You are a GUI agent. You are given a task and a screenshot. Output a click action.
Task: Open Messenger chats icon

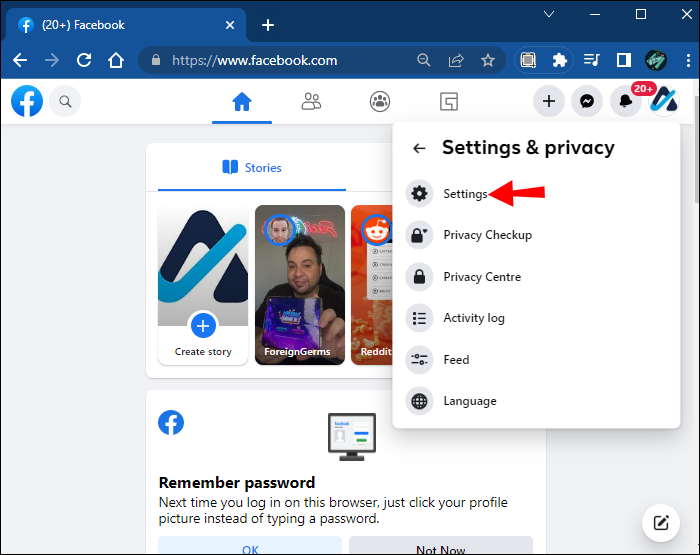[587, 101]
